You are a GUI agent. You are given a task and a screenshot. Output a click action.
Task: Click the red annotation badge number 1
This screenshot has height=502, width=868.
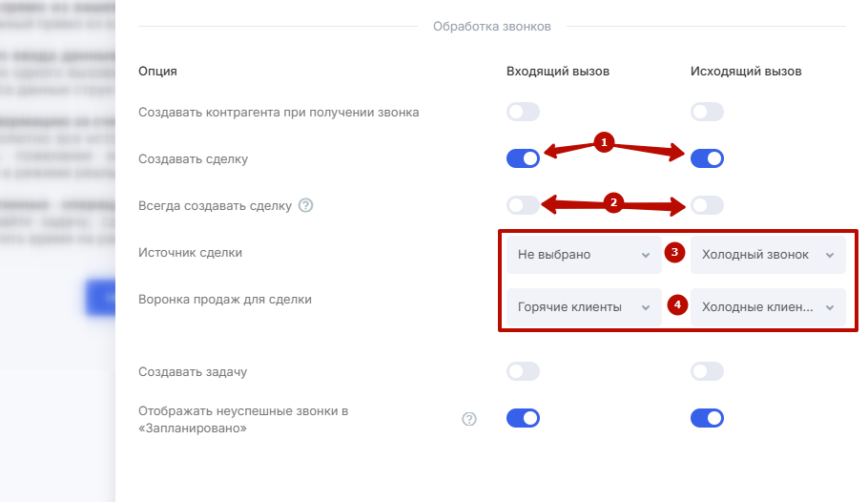click(x=604, y=142)
